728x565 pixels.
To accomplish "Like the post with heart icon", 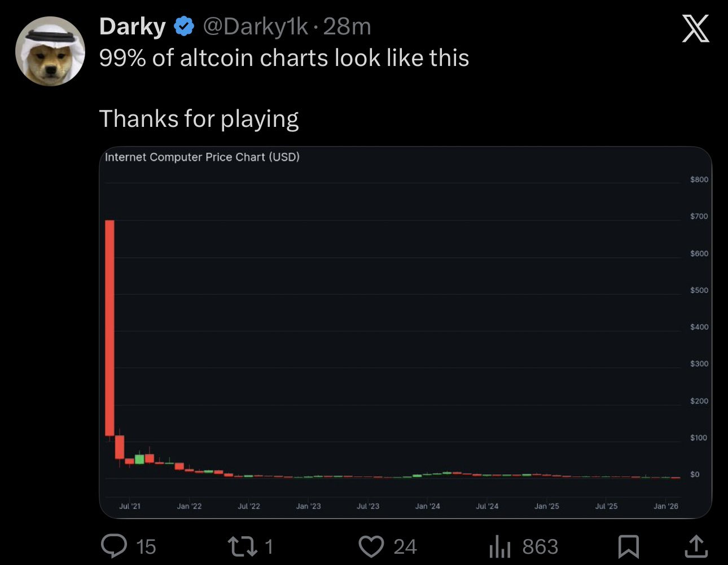I will point(371,546).
